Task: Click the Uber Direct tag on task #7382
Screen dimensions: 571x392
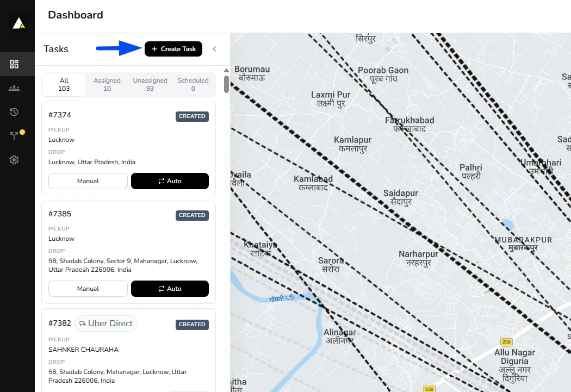Action: pyautogui.click(x=106, y=323)
